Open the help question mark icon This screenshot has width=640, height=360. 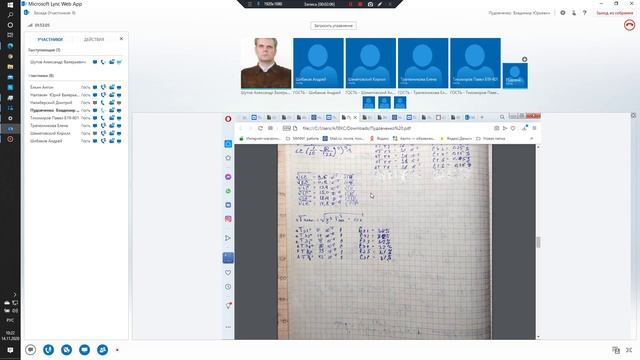pos(584,13)
